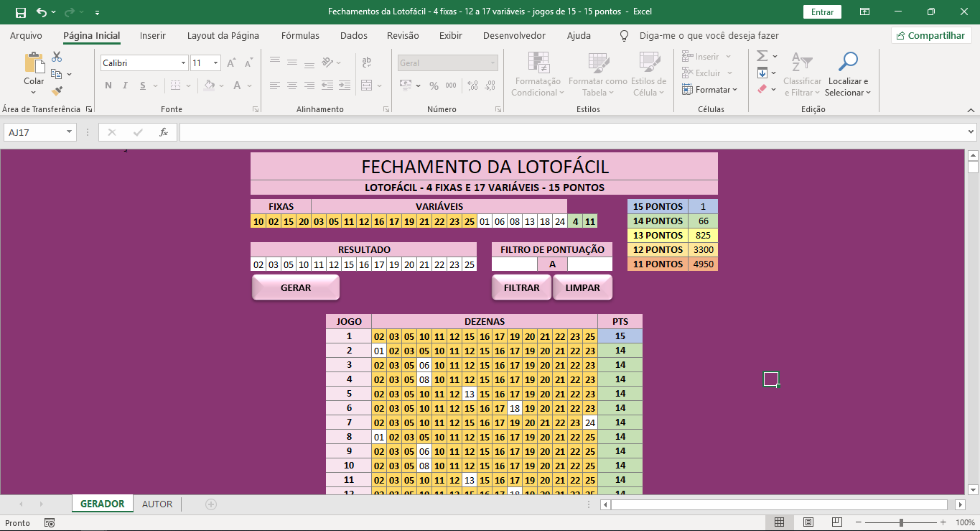The image size is (980, 531).
Task: Click the thousands separator (000) icon
Action: click(451, 86)
